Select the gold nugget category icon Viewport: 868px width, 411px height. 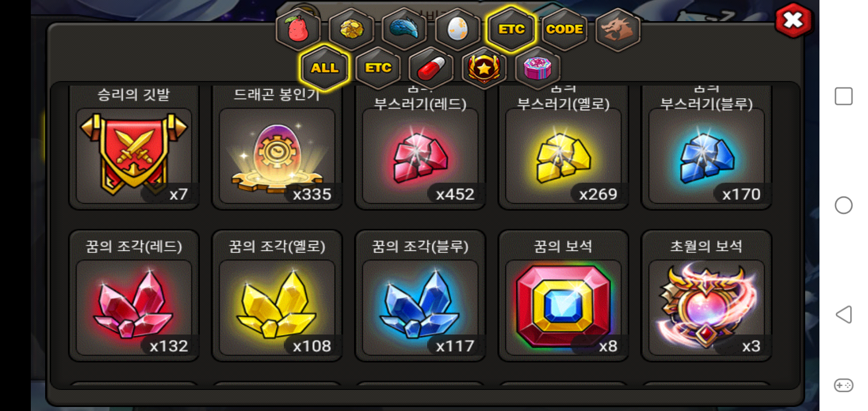point(351,29)
